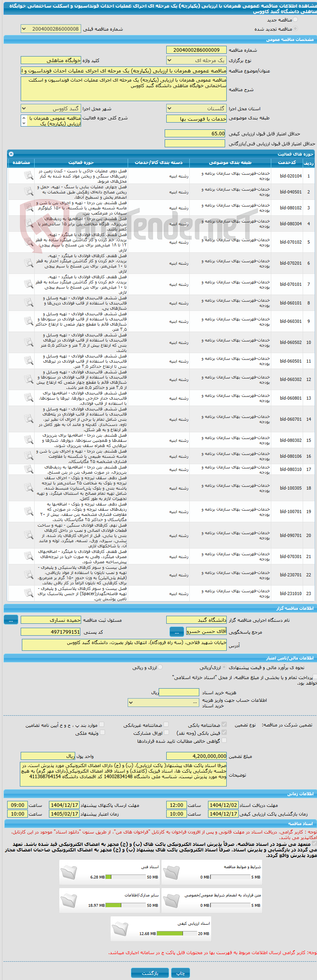Sort by ردیف column header
The height and width of the screenshot is (980, 317).
[308, 162]
